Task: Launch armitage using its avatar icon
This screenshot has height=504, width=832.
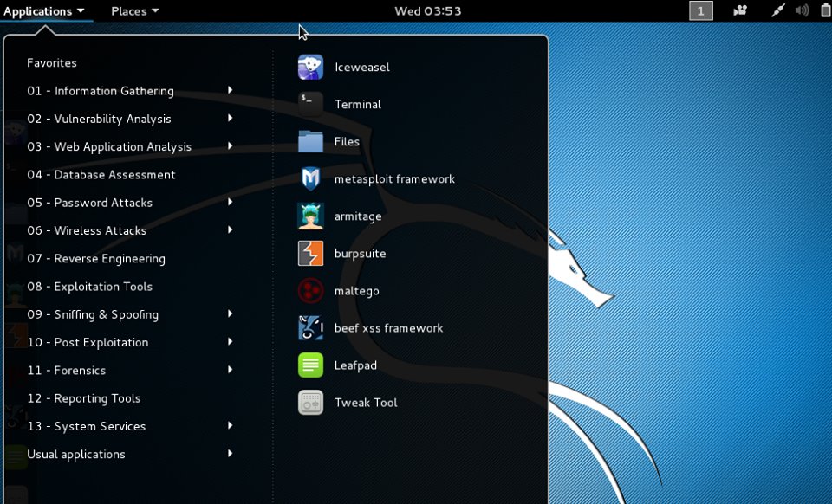Action: (x=310, y=216)
